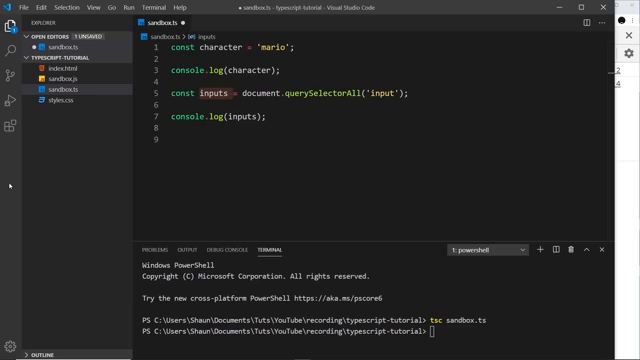Click the CSS icon beside styles.css
This screenshot has height=360, width=640.
click(42, 100)
